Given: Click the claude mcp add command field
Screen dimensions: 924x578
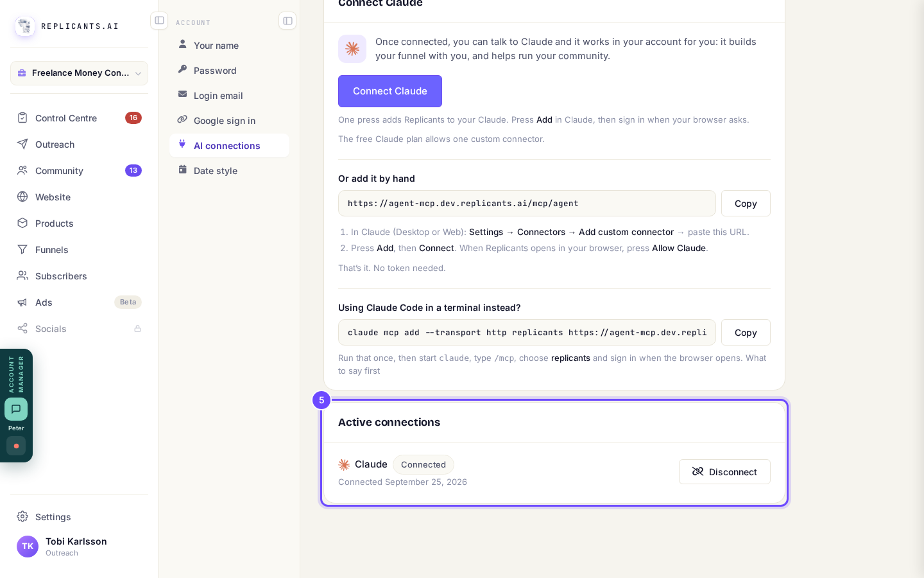Looking at the screenshot, I should 527,333.
